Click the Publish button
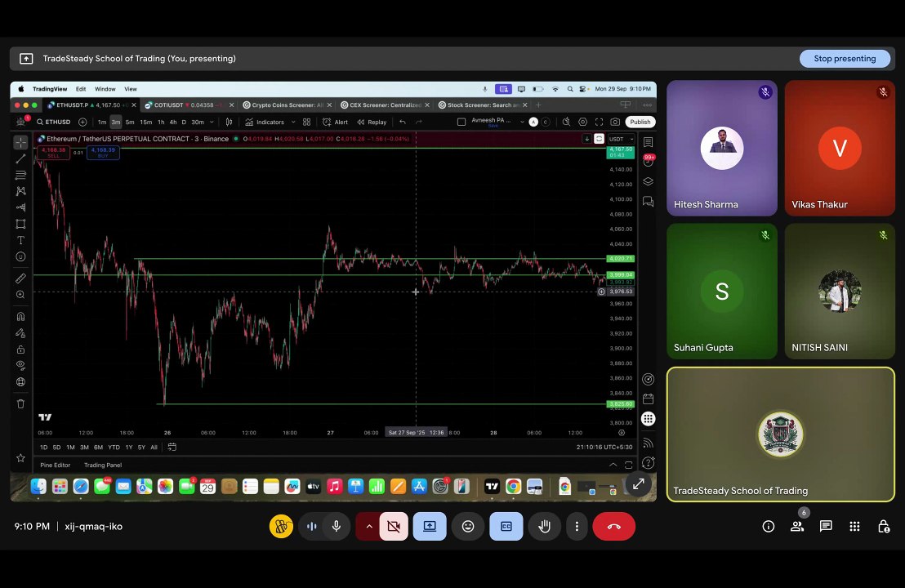 640,122
